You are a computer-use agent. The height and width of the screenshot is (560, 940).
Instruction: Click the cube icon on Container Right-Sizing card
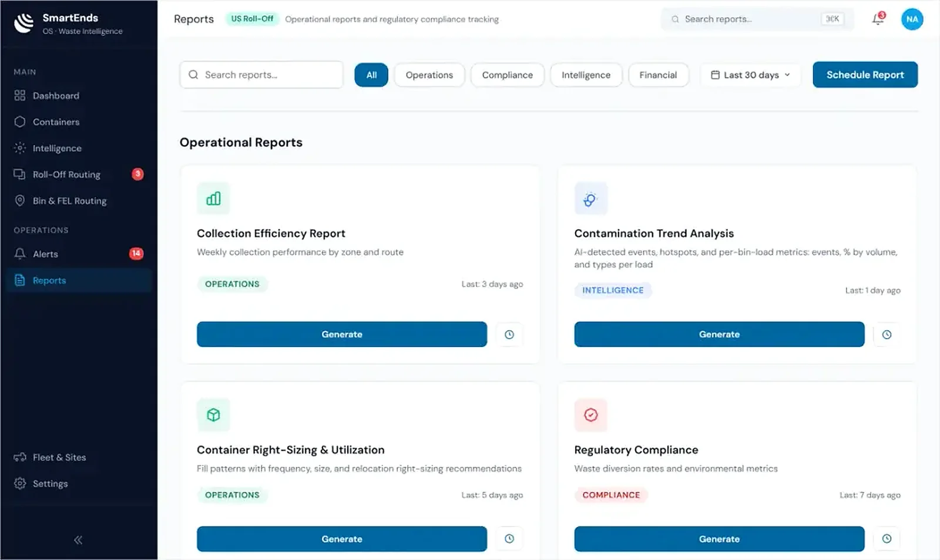[213, 415]
